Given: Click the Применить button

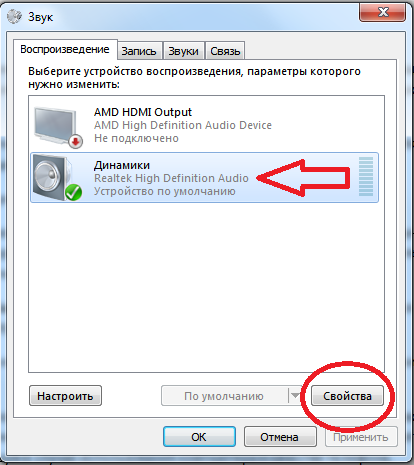Looking at the screenshot, I should [x=361, y=437].
